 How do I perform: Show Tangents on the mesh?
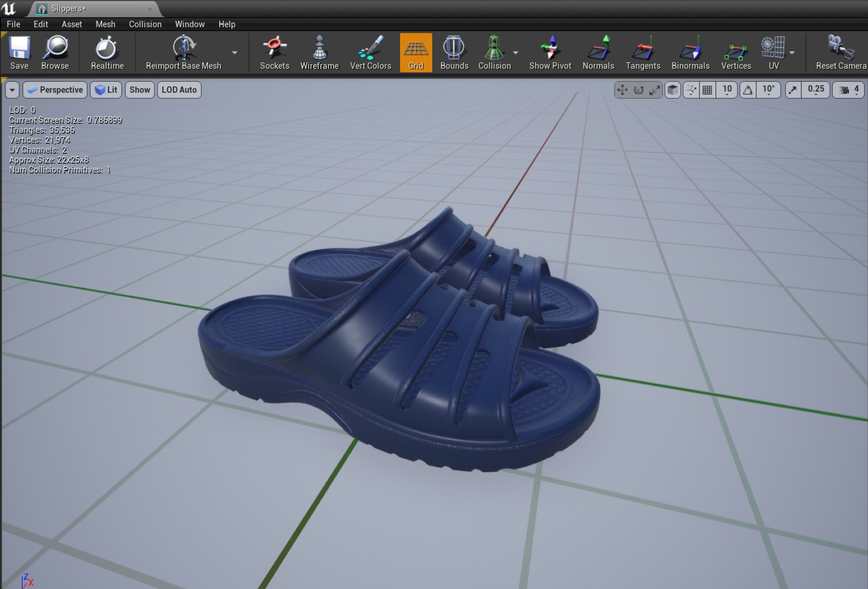click(643, 53)
